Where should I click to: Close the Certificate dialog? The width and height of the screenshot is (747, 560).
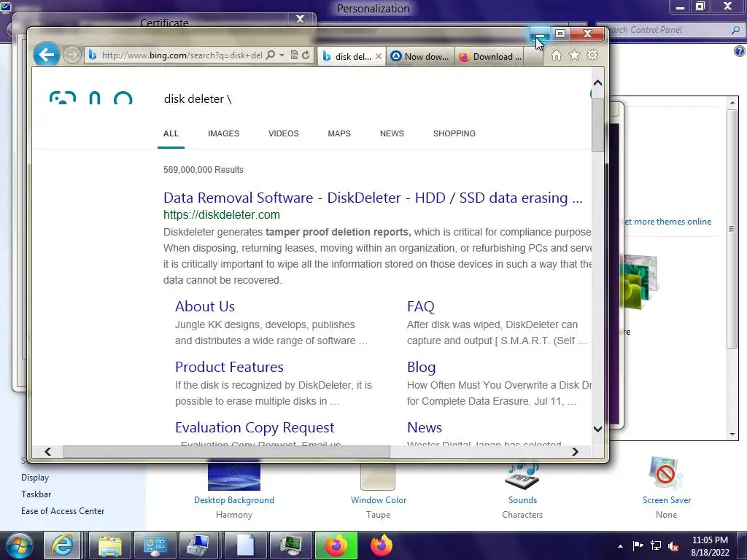coord(300,19)
